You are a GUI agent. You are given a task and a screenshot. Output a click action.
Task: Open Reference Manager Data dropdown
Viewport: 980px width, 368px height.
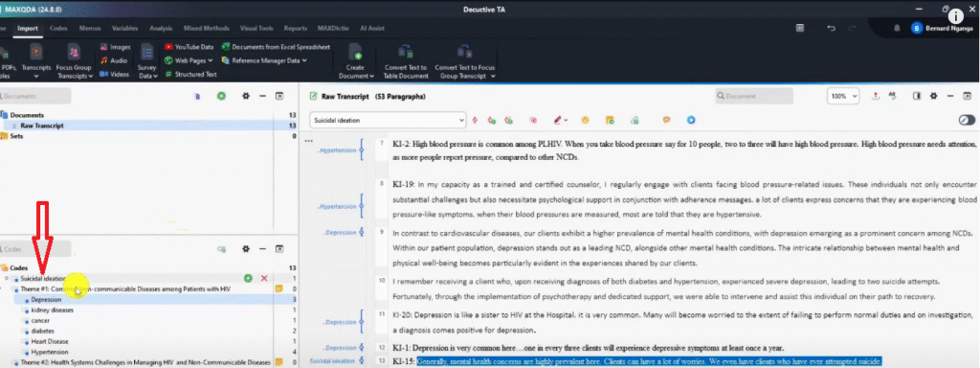tap(264, 60)
